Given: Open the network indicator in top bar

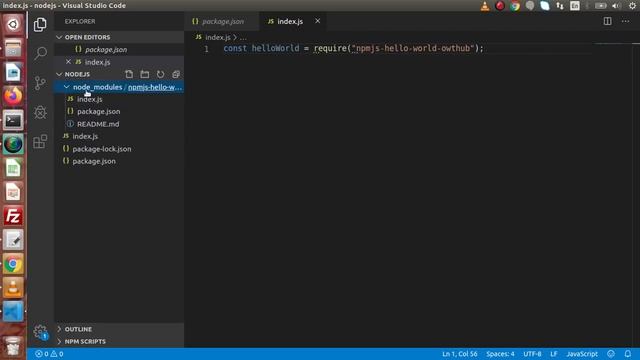Looking at the screenshot, I should click(x=560, y=6).
